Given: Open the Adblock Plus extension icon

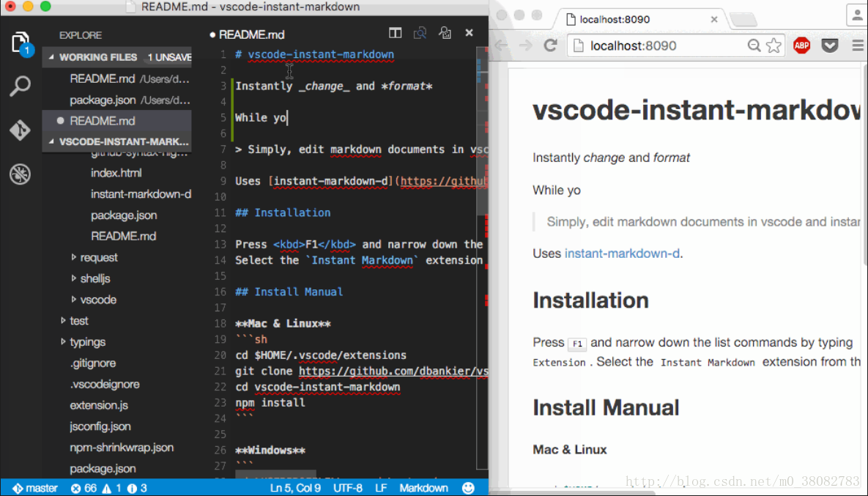Looking at the screenshot, I should [801, 45].
